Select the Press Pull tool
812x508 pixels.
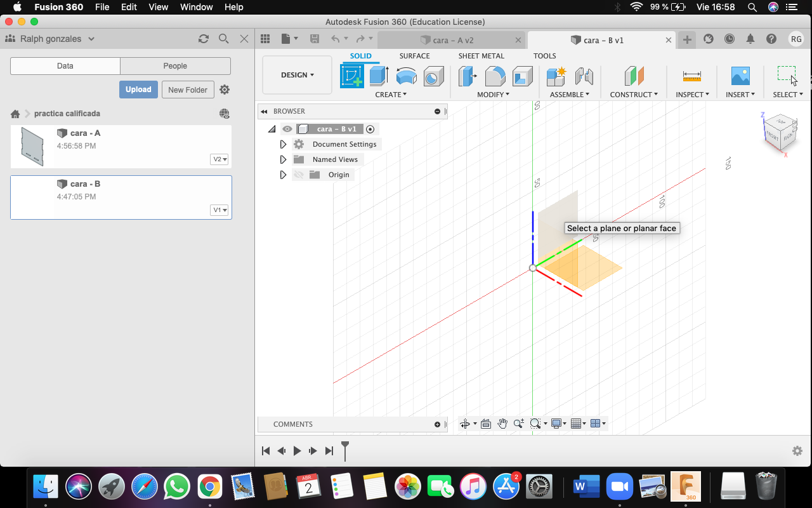point(468,77)
